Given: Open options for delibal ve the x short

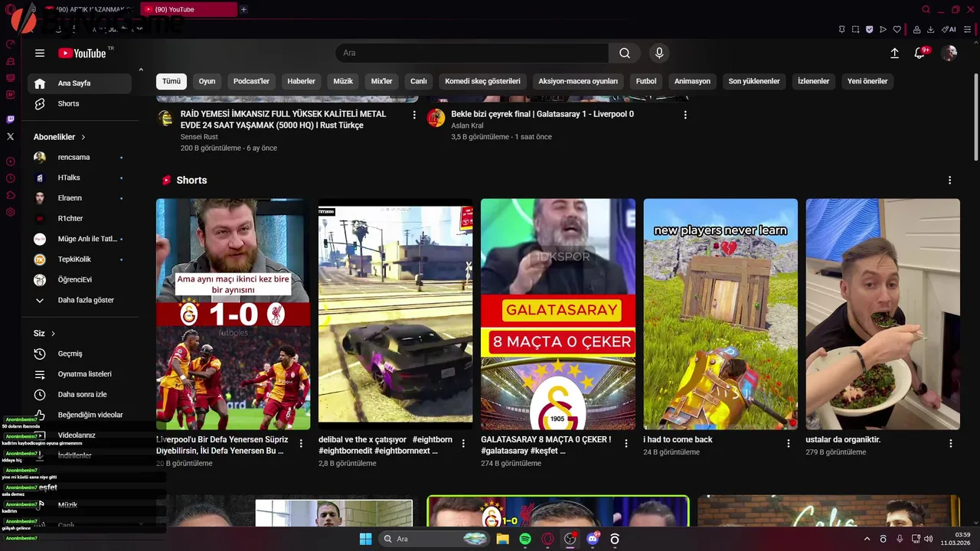Looking at the screenshot, I should (x=463, y=444).
